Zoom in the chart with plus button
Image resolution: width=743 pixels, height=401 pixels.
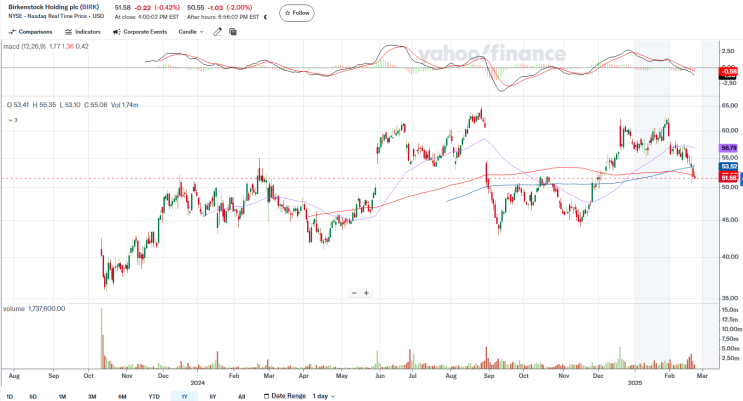[x=366, y=293]
